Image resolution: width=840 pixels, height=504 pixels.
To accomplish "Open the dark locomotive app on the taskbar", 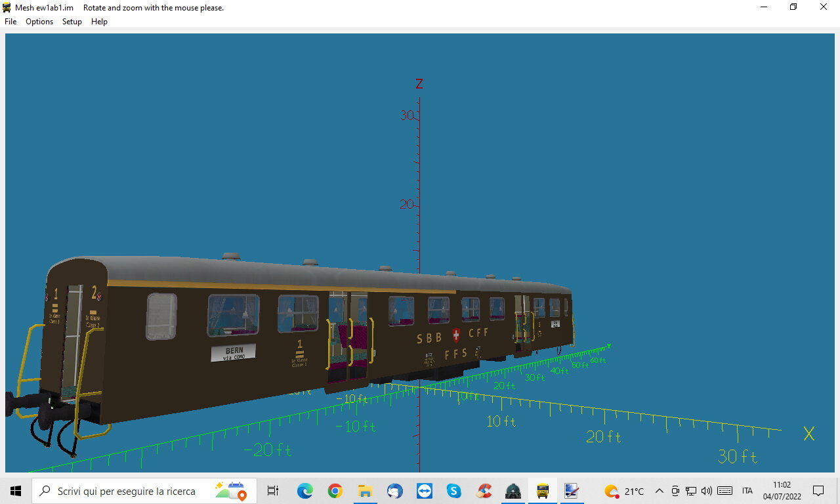I will pyautogui.click(x=513, y=491).
